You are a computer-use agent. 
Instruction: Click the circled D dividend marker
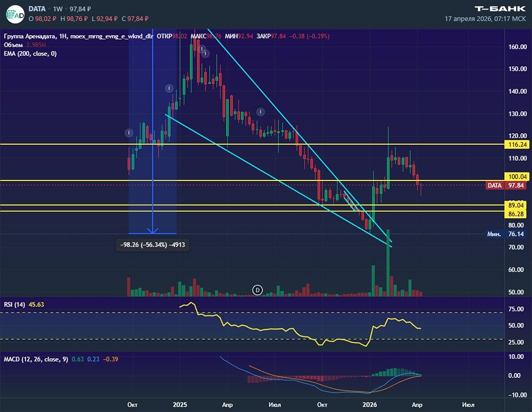(257, 290)
